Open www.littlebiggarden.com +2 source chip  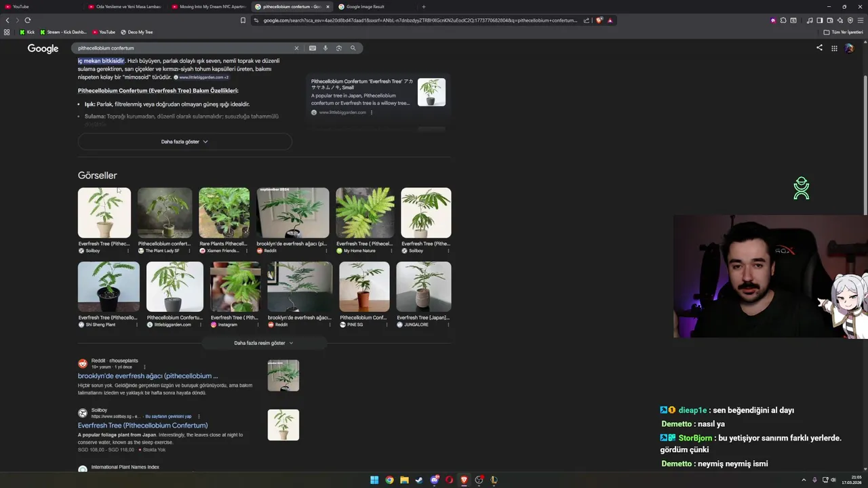(201, 77)
